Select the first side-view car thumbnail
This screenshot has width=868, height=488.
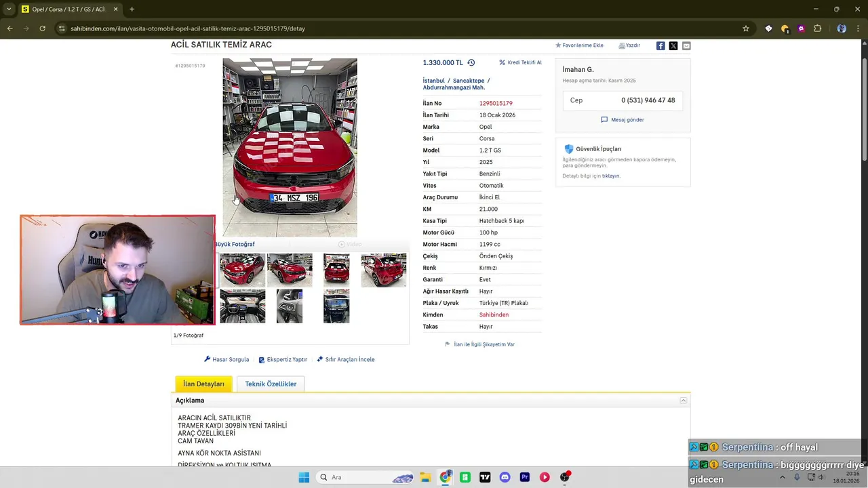[x=242, y=270]
